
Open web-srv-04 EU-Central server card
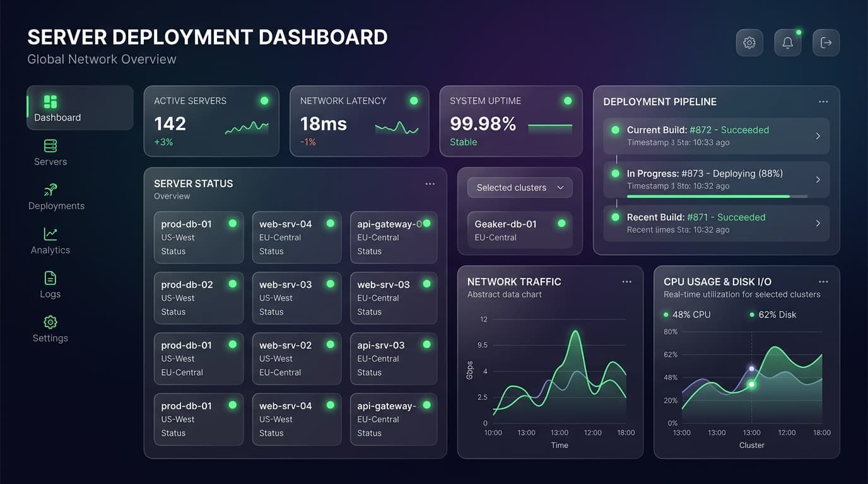pyautogui.click(x=296, y=238)
